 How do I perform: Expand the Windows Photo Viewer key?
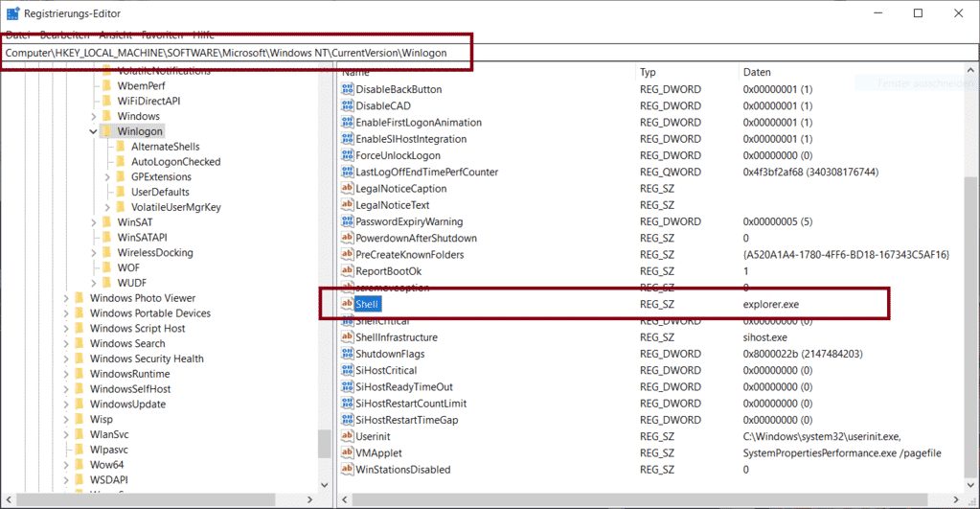pos(66,298)
